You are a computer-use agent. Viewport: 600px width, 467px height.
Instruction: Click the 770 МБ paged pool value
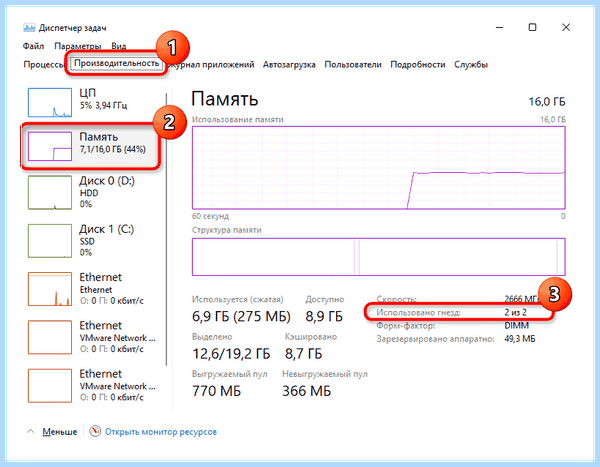tap(217, 391)
